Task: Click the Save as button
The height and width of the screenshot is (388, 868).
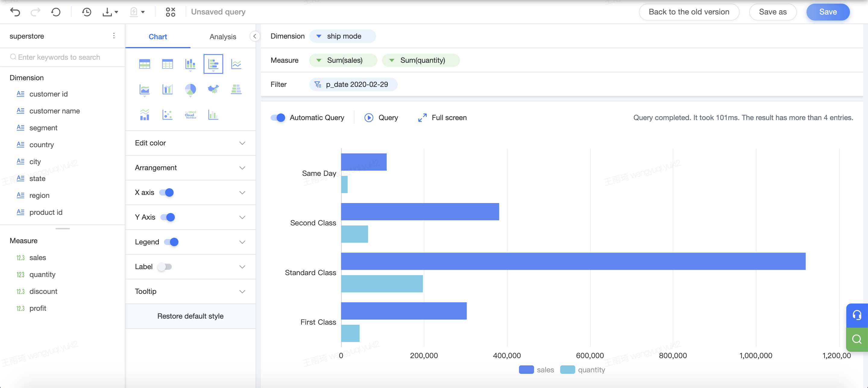Action: (773, 12)
